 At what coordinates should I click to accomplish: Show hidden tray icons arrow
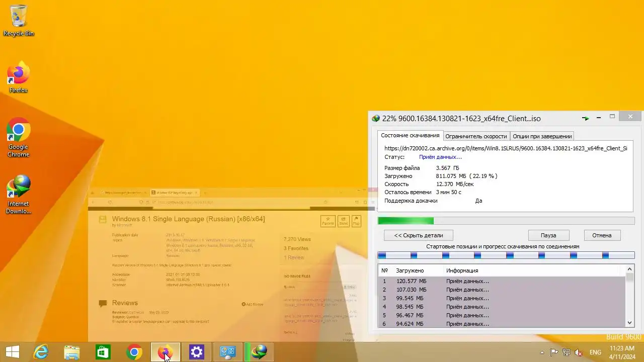coord(542,352)
